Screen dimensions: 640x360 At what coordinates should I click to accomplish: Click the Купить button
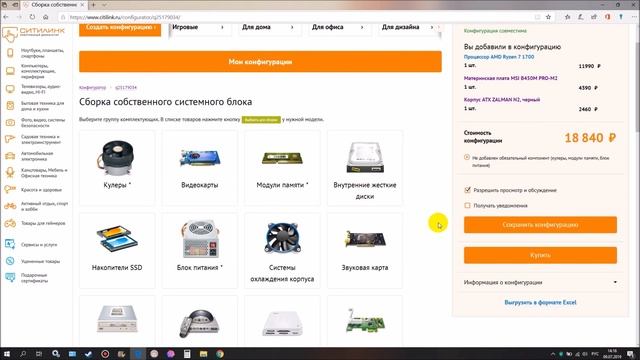pyautogui.click(x=540, y=255)
